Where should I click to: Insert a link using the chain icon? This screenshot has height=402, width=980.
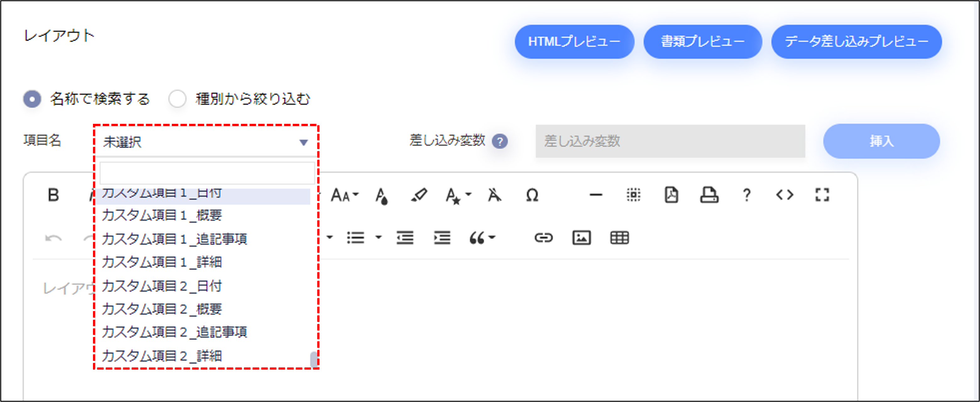click(544, 238)
